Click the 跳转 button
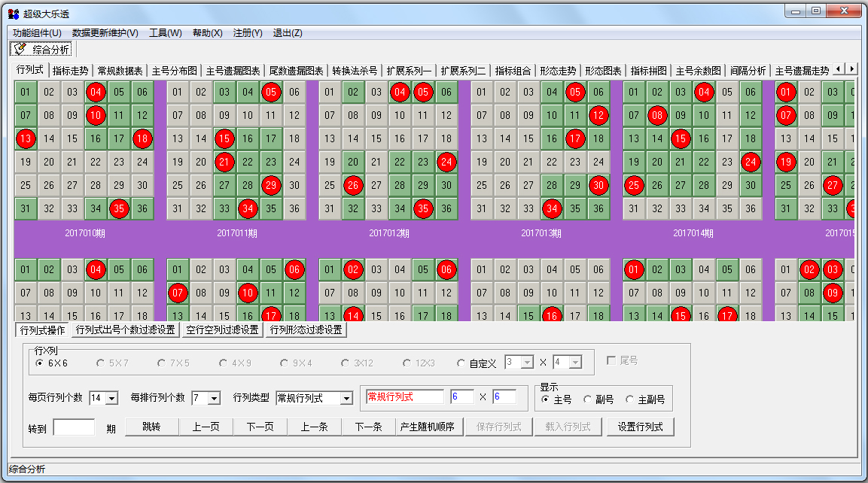This screenshot has height=483, width=868. point(151,427)
